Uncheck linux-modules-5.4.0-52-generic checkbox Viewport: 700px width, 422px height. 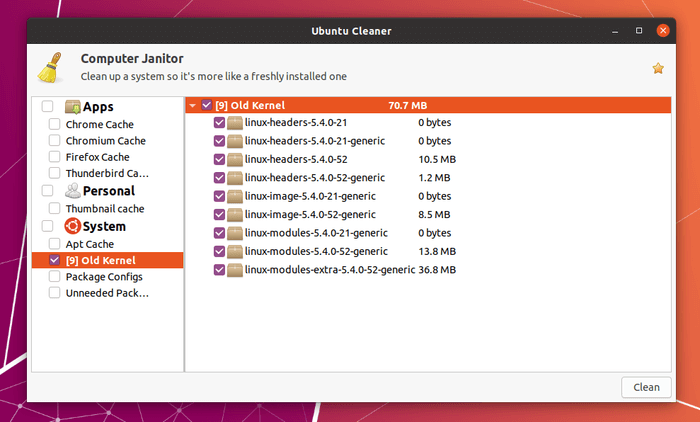tap(219, 251)
